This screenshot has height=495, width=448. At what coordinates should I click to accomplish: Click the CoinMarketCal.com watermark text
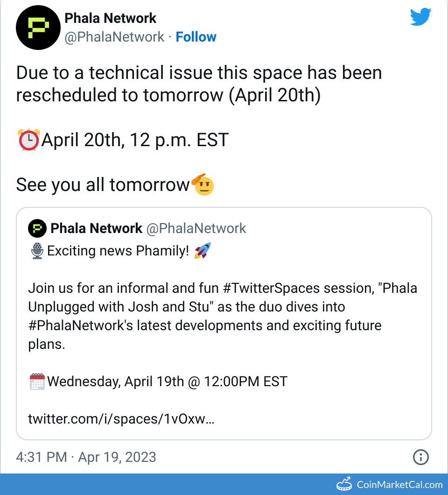tap(399, 485)
